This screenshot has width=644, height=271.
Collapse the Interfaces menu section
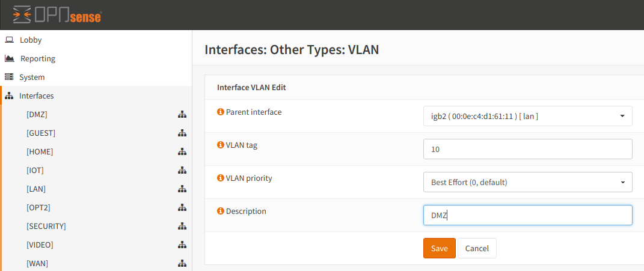click(36, 96)
